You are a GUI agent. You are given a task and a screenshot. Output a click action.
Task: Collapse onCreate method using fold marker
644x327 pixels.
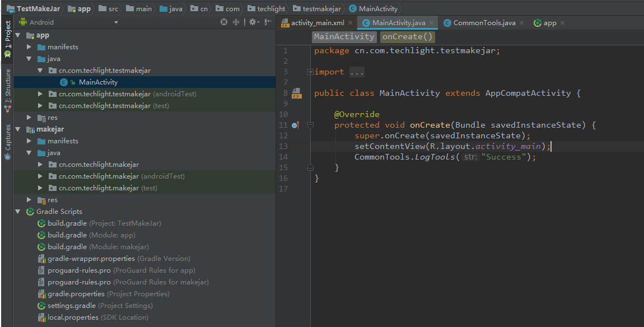[x=310, y=125]
